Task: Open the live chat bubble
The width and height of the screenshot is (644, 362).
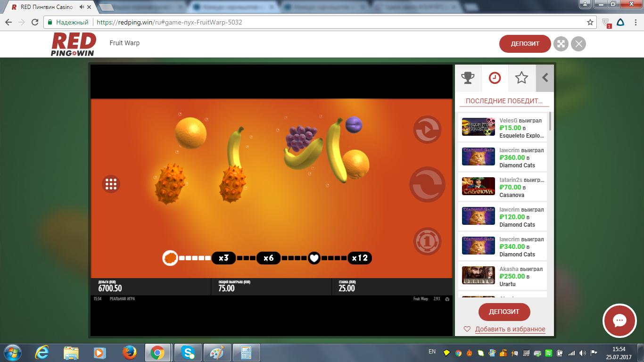Action: point(619,321)
